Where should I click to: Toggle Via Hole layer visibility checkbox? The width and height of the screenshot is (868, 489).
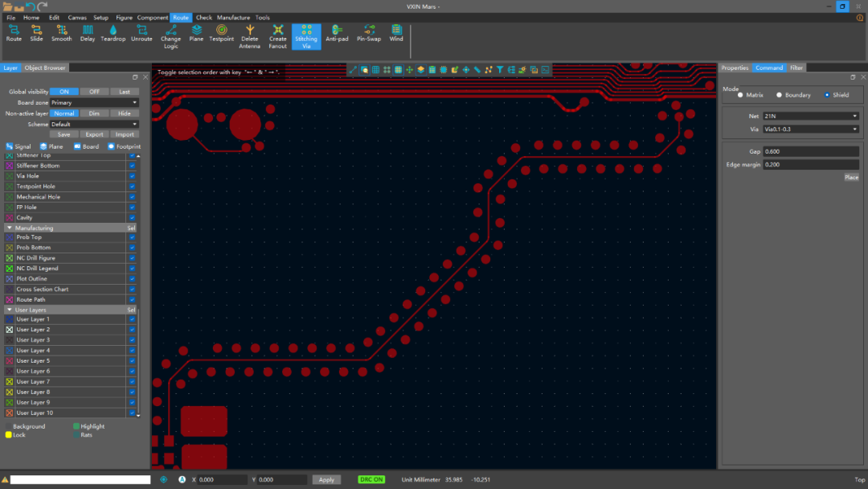pos(132,176)
